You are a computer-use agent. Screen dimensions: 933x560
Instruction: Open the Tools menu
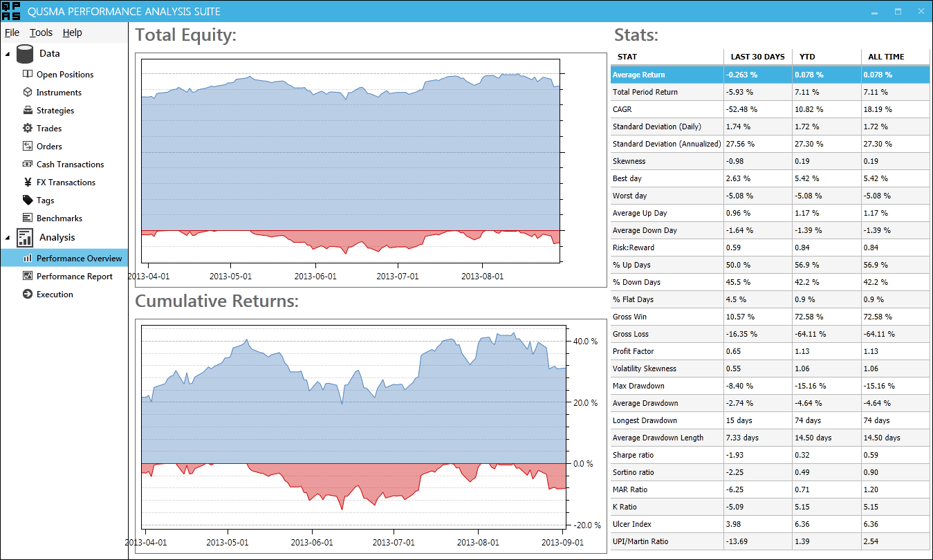[x=41, y=32]
